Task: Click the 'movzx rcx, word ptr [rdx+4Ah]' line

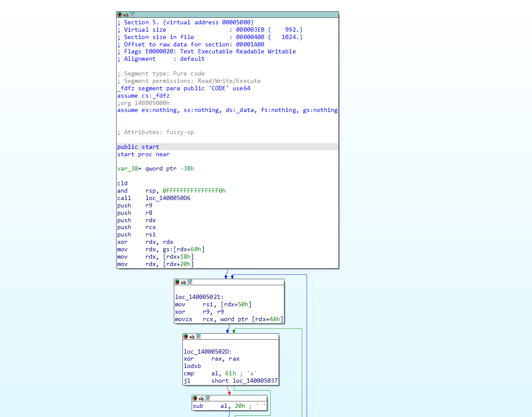Action: (x=229, y=319)
